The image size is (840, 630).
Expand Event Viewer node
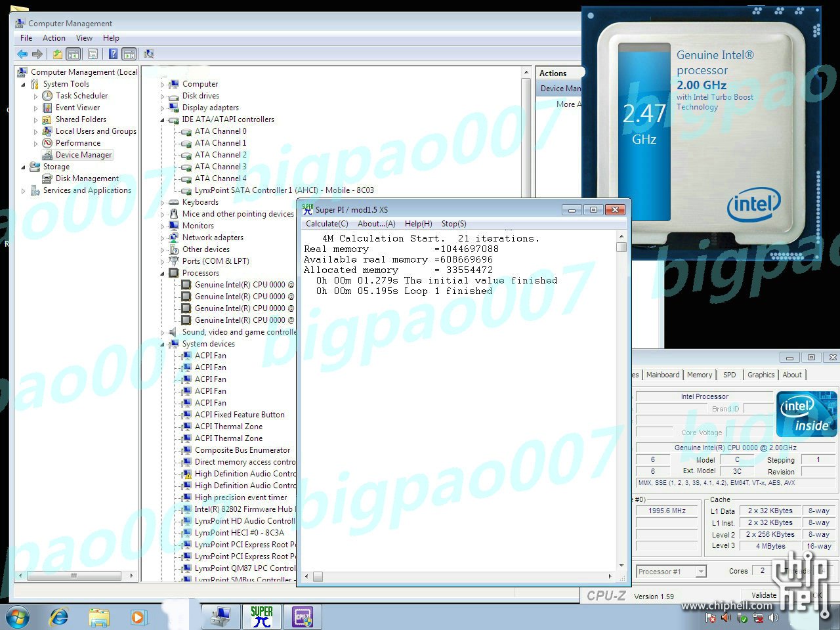coord(35,108)
